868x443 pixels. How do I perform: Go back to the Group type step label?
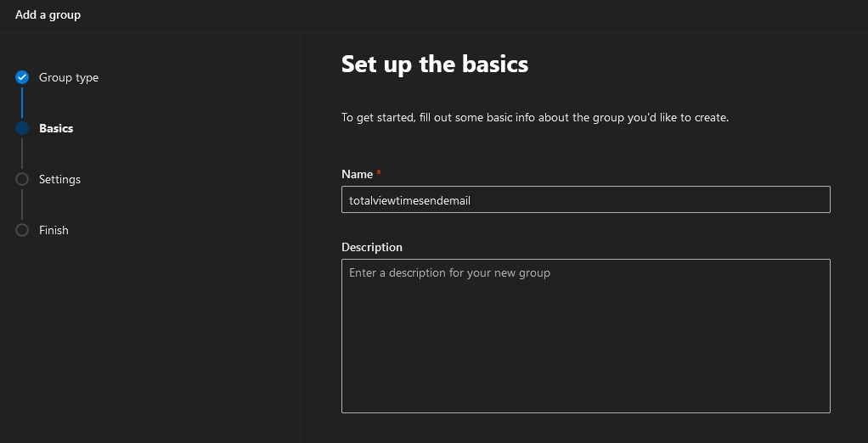pyautogui.click(x=69, y=77)
